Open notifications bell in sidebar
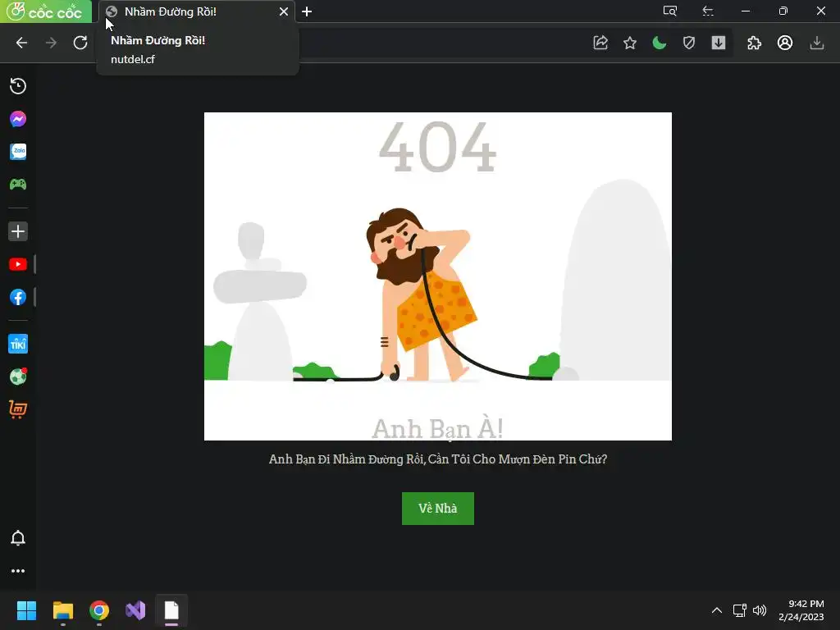This screenshot has height=630, width=840. 18,538
